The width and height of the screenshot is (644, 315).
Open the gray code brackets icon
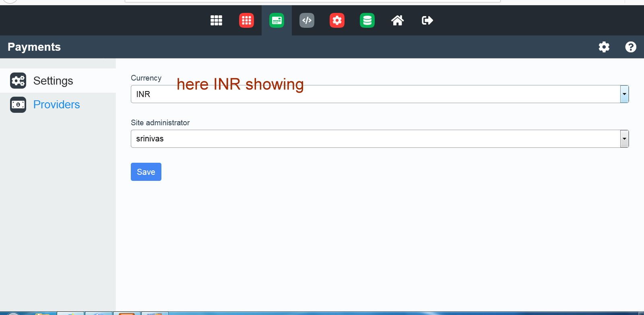tap(307, 21)
